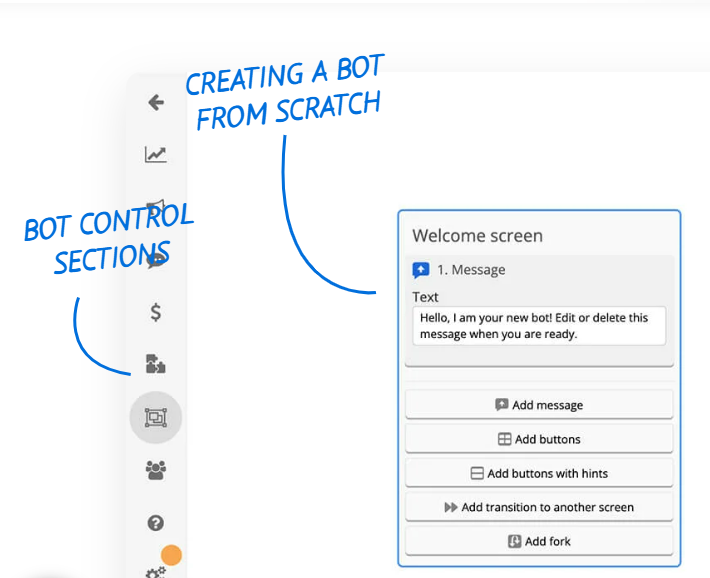Open the gears settings section

(156, 572)
